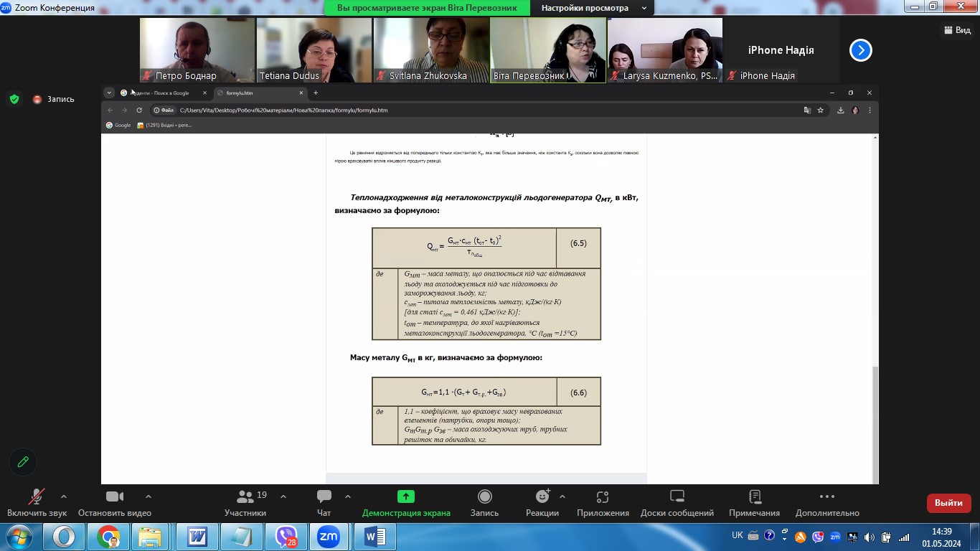Open browser downloads icon
Screen dimensions: 980x551
840,110
